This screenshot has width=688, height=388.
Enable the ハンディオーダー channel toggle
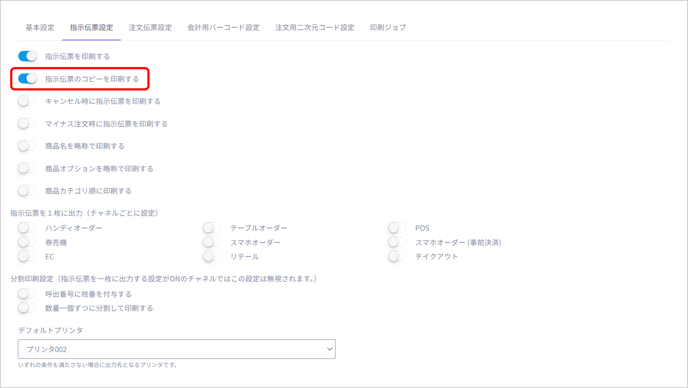click(x=27, y=228)
